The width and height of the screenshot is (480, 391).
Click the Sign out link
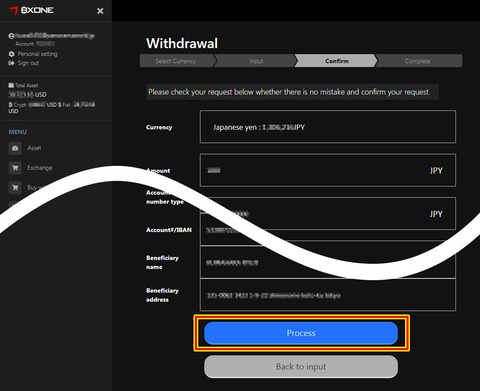pos(28,63)
